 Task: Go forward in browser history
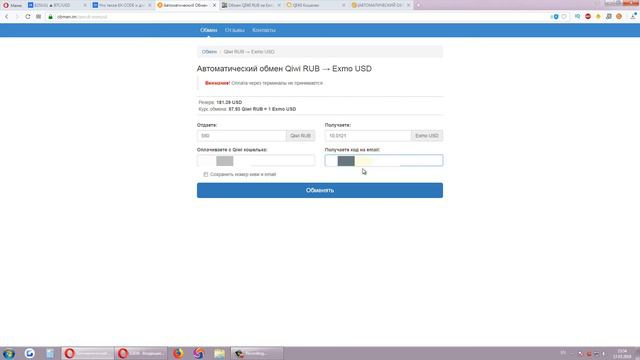tap(17, 17)
